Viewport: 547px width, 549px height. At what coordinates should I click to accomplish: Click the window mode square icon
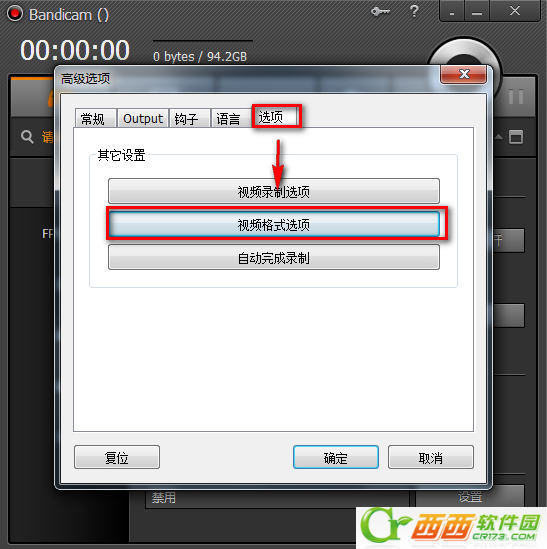[516, 137]
